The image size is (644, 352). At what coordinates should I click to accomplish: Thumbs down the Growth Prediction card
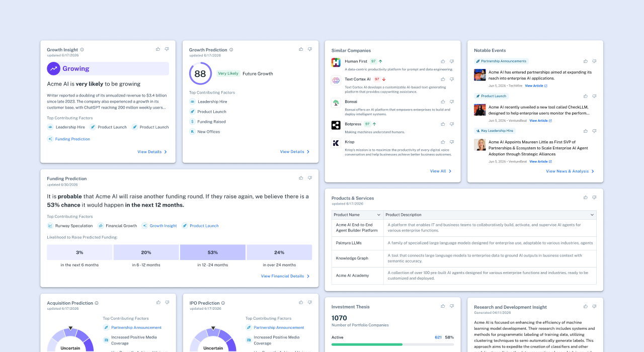click(310, 49)
